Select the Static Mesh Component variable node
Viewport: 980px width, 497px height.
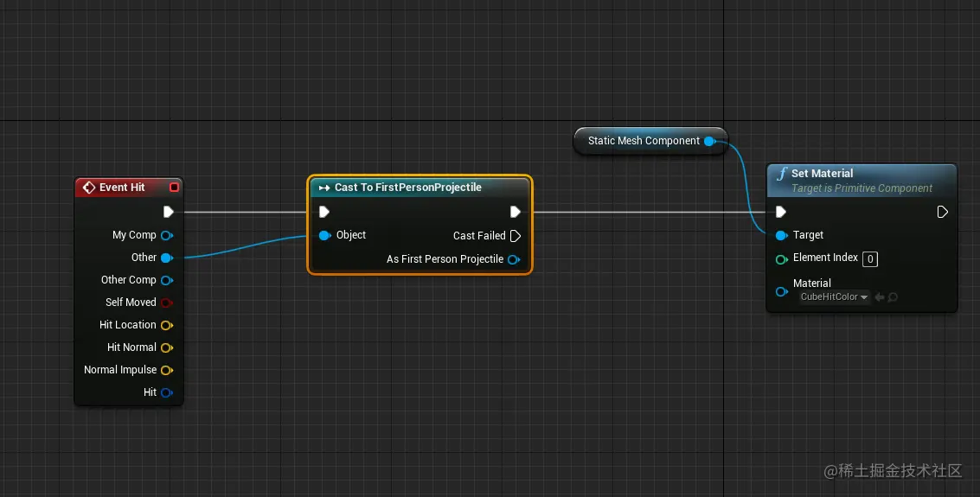click(650, 141)
